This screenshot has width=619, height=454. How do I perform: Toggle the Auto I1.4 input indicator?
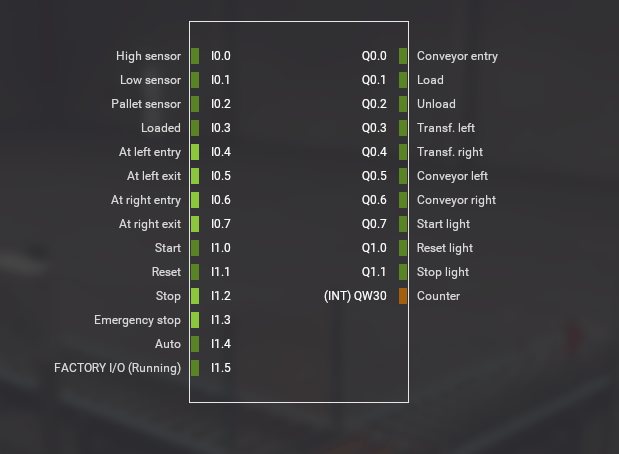pyautogui.click(x=195, y=344)
